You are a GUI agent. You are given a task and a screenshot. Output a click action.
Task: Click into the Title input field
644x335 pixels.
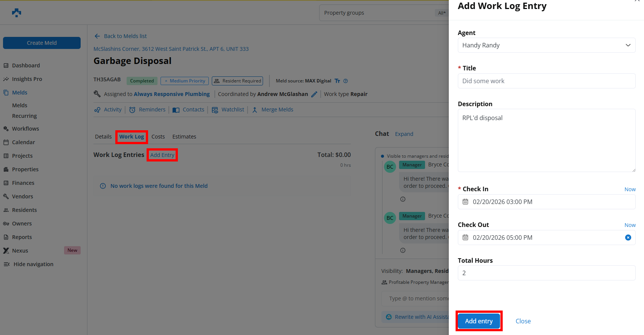546,81
